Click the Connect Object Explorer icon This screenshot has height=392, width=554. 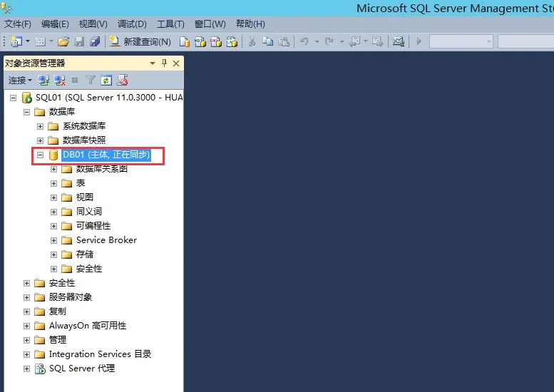tap(43, 81)
